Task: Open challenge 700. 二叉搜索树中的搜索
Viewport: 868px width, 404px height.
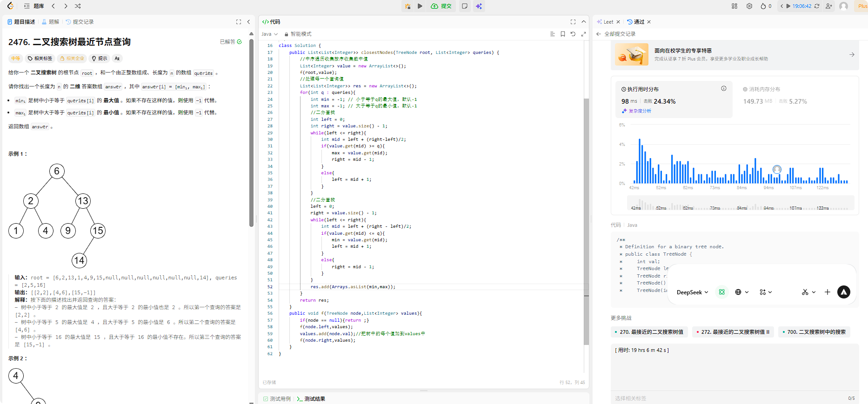Action: point(814,332)
